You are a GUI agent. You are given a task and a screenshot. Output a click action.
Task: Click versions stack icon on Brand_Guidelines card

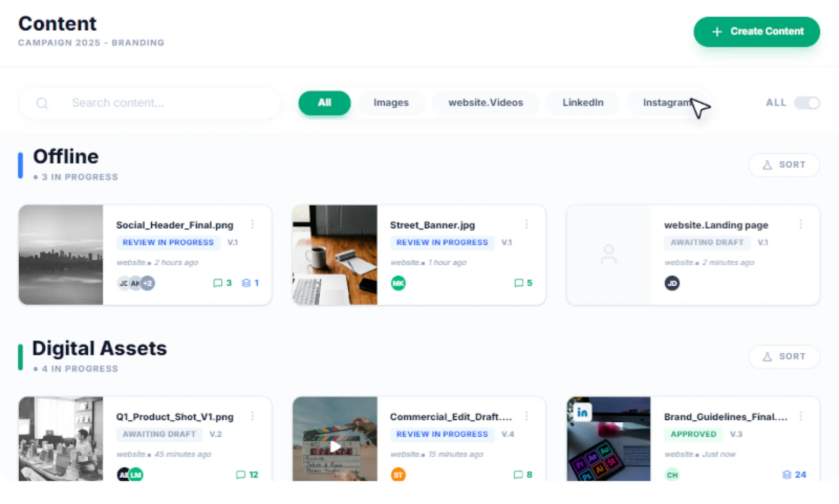tap(787, 475)
